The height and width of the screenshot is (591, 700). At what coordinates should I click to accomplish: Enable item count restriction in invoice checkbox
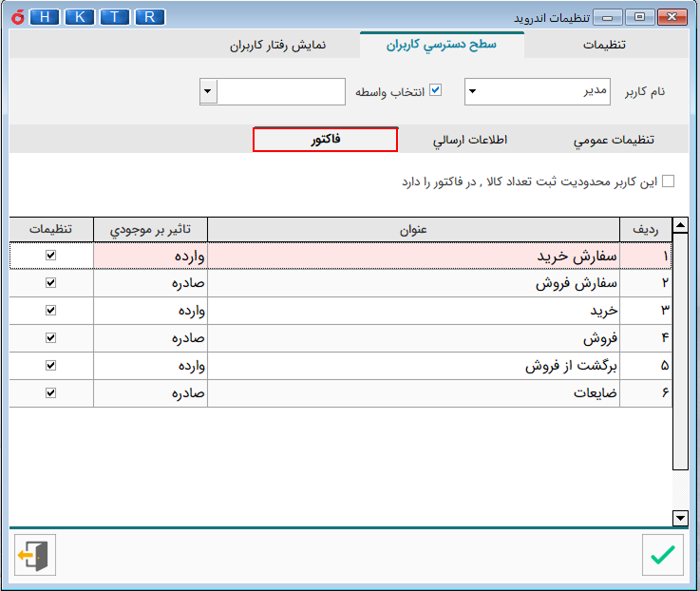point(668,181)
